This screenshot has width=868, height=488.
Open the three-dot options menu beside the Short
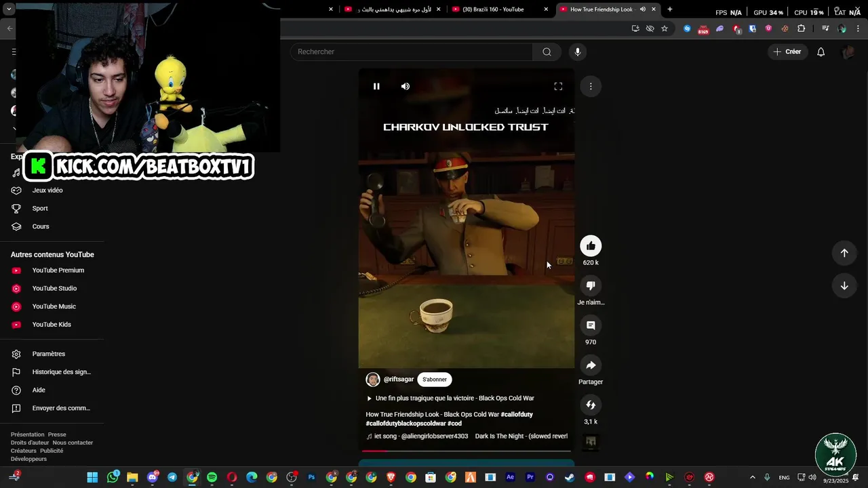[591, 86]
